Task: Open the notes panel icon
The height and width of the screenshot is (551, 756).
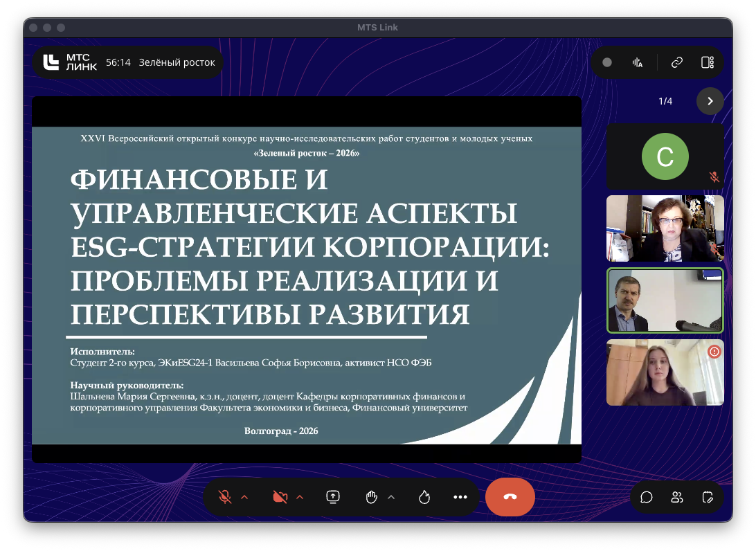Action: tap(707, 497)
